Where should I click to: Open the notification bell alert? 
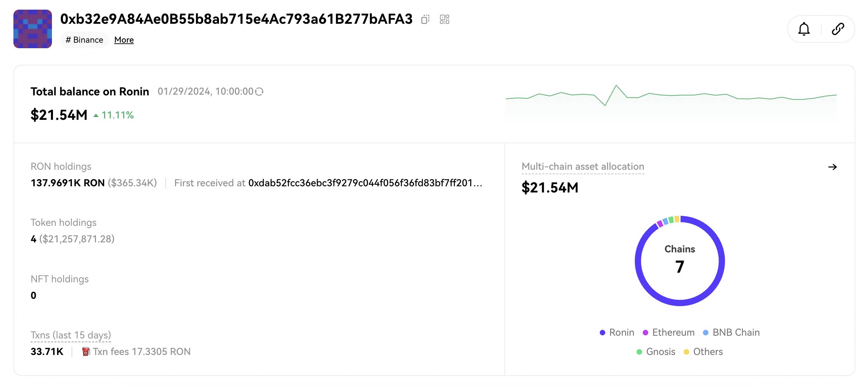click(x=804, y=29)
